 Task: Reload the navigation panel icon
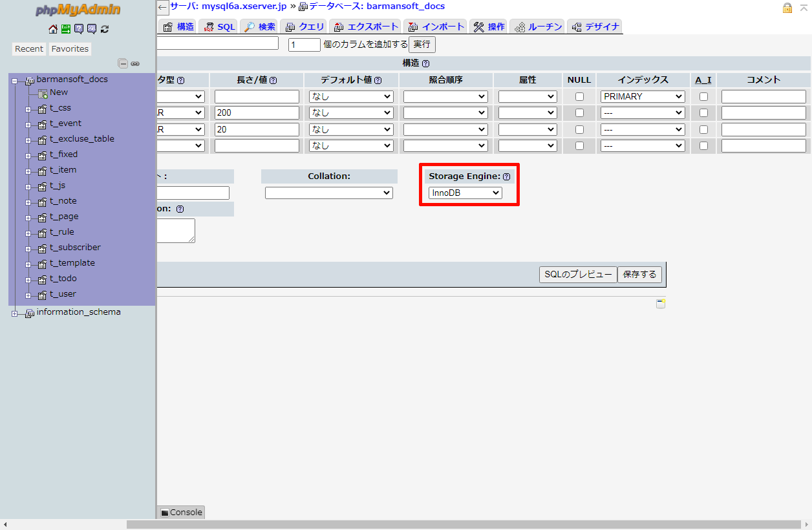tap(105, 29)
